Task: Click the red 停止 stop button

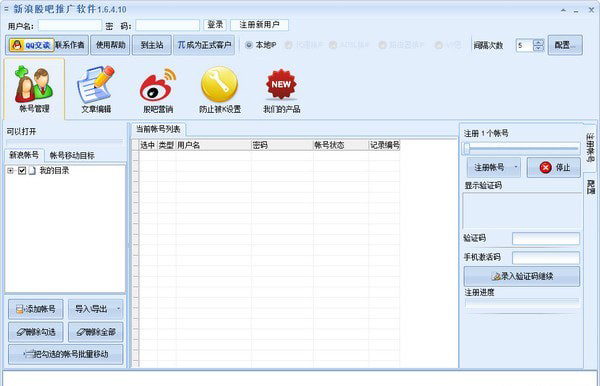Action: click(x=554, y=167)
